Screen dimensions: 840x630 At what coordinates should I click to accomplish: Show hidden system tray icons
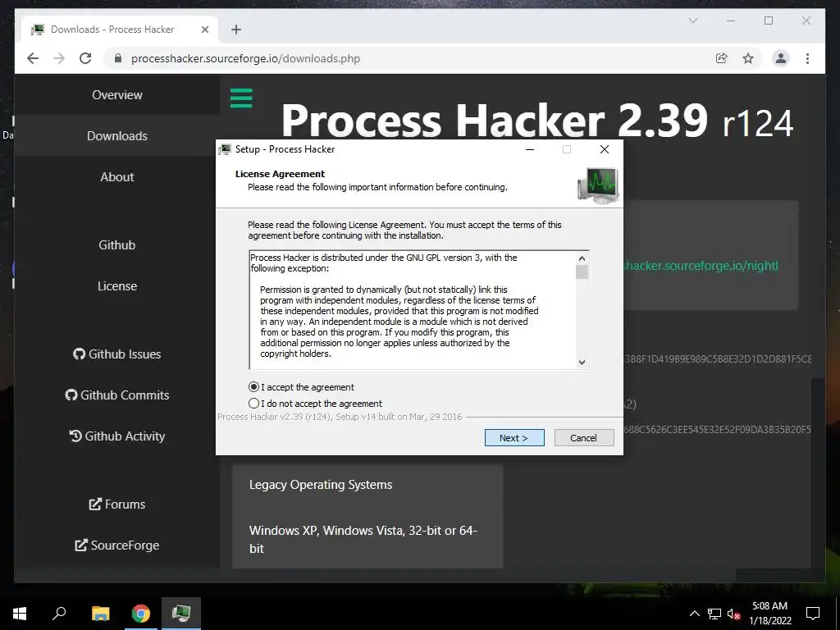click(694, 614)
